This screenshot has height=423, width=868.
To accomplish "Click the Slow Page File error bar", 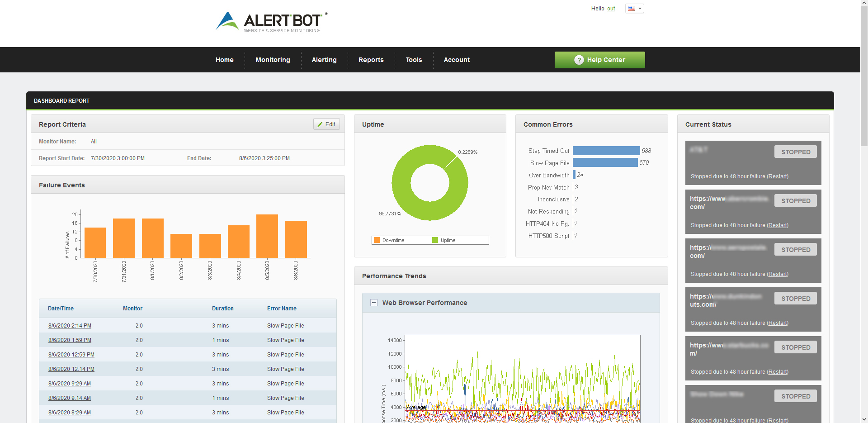I will tap(605, 162).
